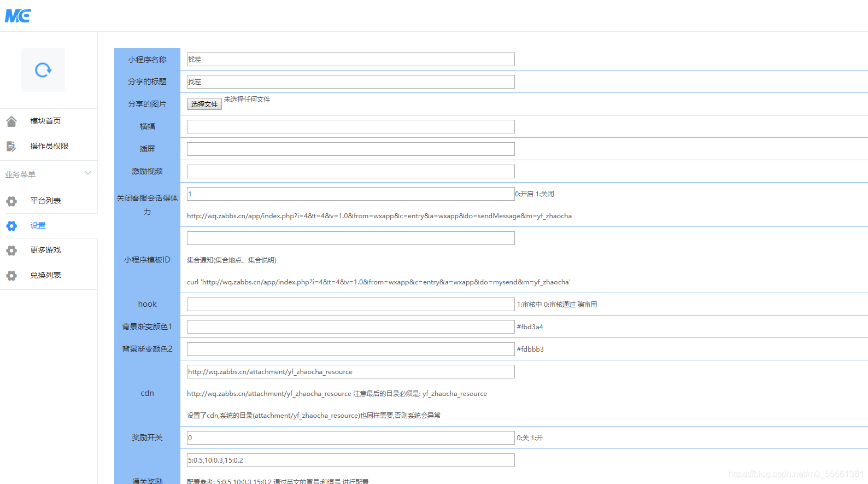The height and width of the screenshot is (484, 868).
Task: Click the document icon beside 操作员权限
Action: pyautogui.click(x=11, y=146)
